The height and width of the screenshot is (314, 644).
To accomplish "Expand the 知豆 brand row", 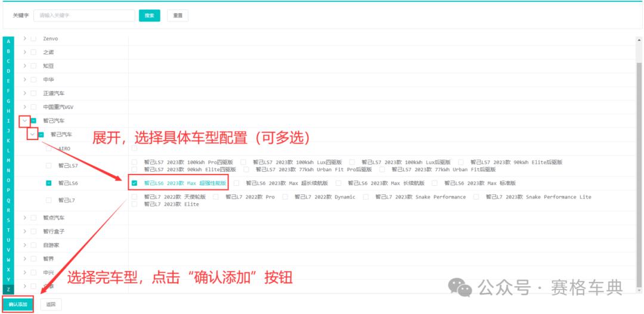I will pyautogui.click(x=24, y=66).
